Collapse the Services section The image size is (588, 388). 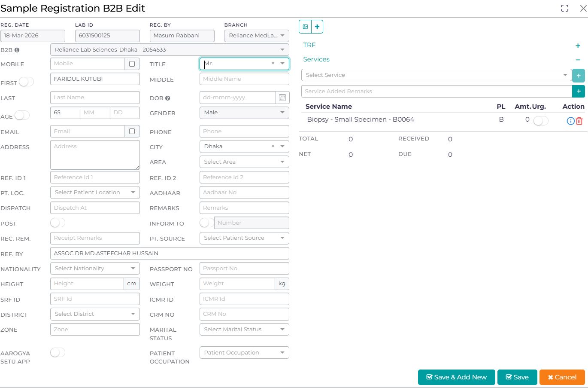(x=578, y=60)
